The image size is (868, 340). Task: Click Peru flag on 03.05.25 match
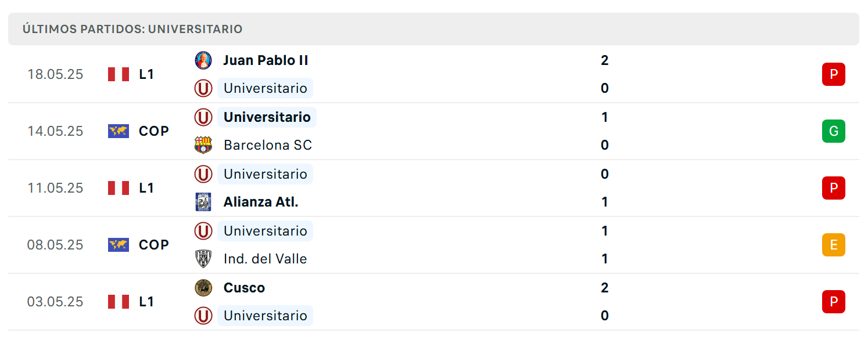click(x=119, y=302)
